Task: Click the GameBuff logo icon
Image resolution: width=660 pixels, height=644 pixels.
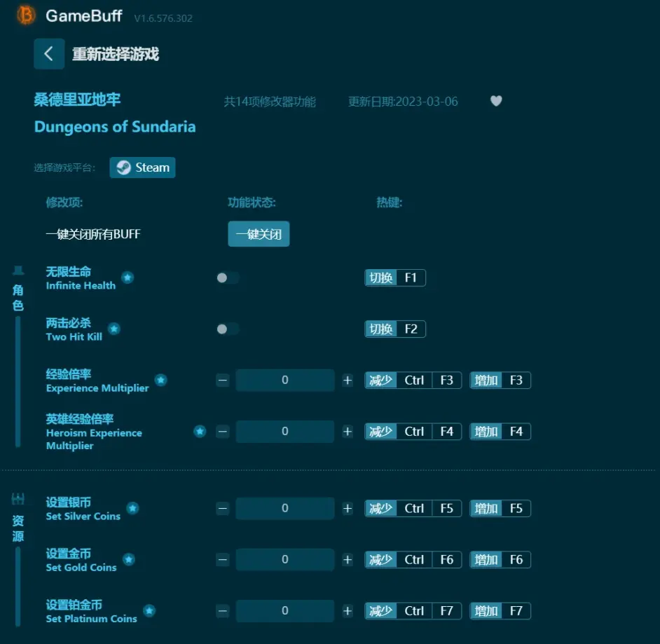Action: pyautogui.click(x=25, y=15)
